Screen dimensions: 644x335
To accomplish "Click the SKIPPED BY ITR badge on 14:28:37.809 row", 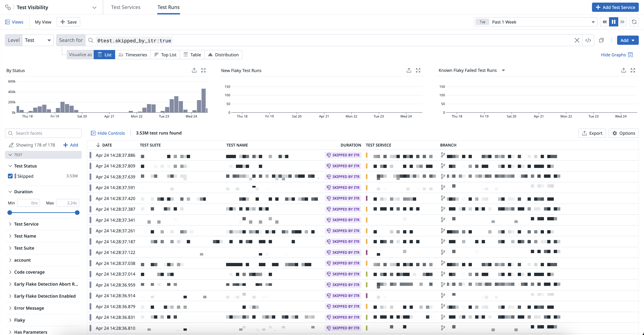I will click(x=343, y=166).
